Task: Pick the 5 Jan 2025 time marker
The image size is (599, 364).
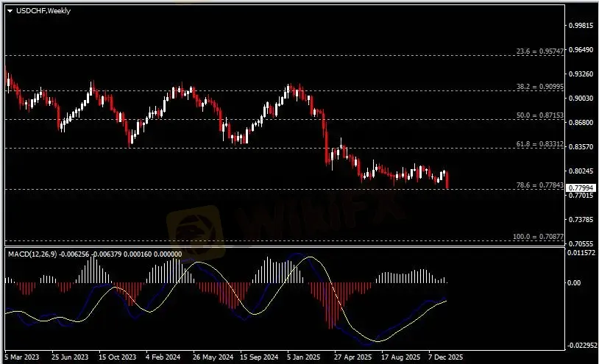Action: (x=305, y=357)
